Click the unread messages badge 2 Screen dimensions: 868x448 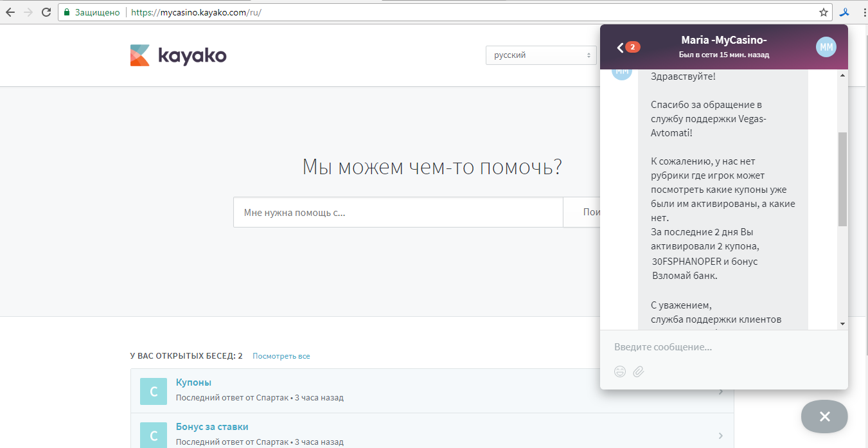632,47
